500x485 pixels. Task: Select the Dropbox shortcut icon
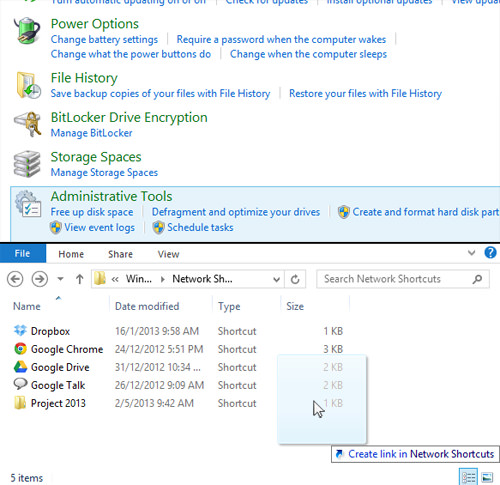(x=20, y=331)
